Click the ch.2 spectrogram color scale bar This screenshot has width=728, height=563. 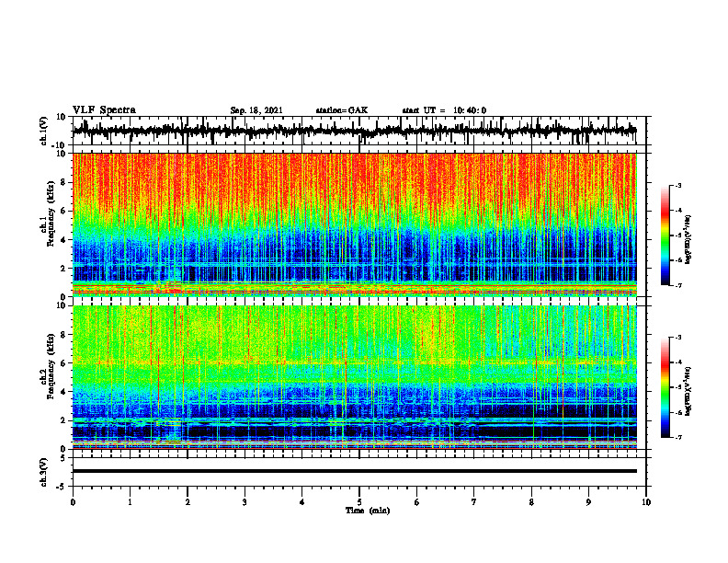pyautogui.click(x=665, y=387)
